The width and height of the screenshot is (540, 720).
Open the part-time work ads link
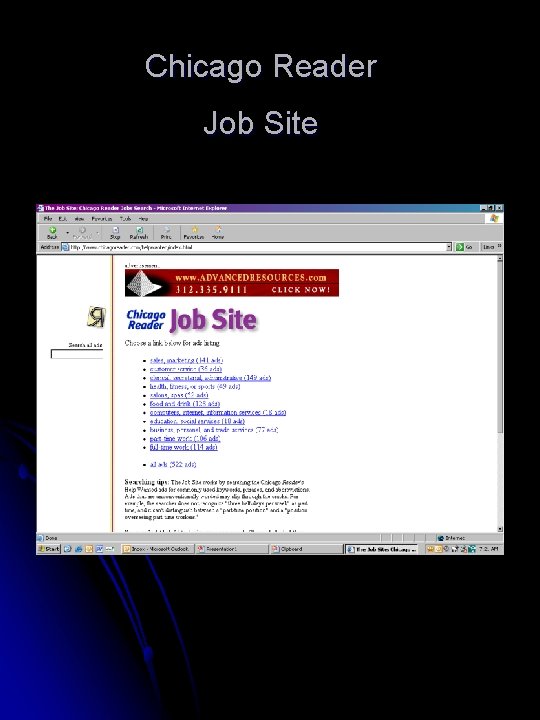pos(185,439)
